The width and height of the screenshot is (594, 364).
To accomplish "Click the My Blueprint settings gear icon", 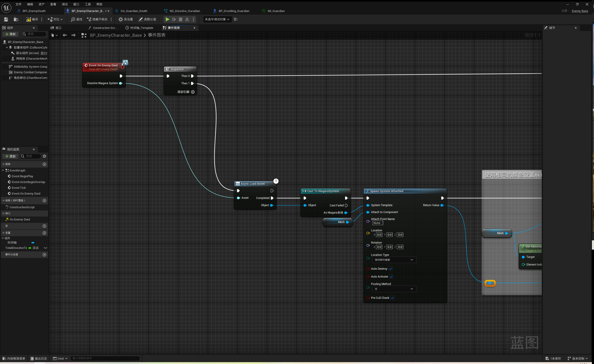I will tap(44, 156).
